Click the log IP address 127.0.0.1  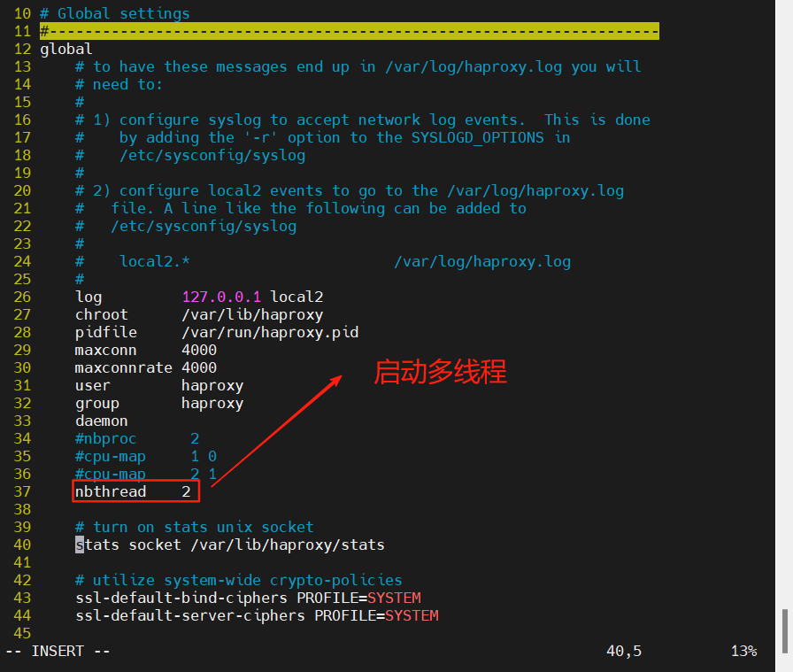tap(221, 297)
